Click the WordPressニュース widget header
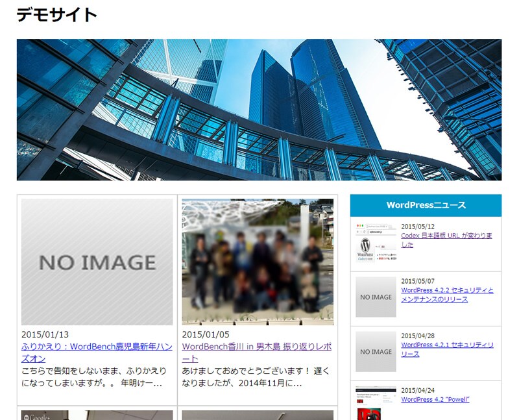 [426, 205]
